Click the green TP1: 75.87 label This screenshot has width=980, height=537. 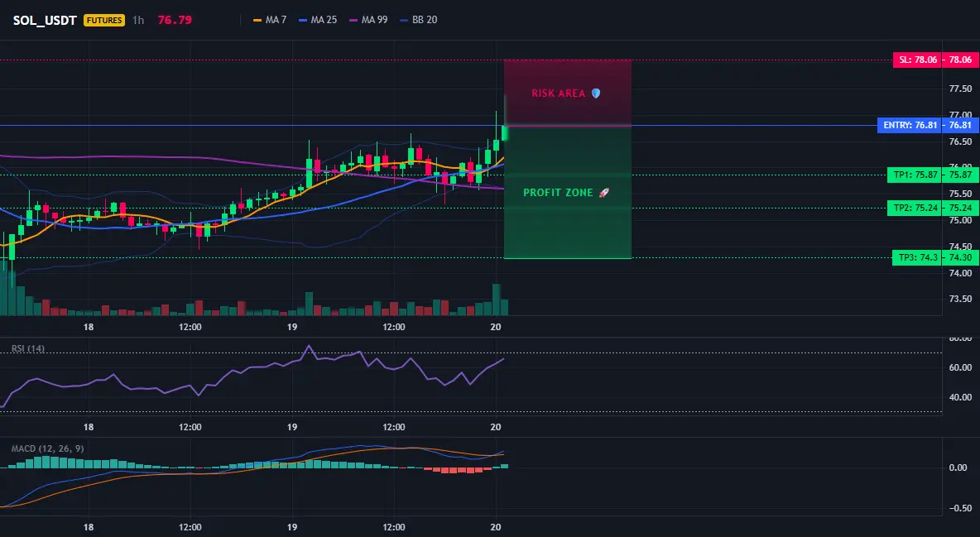tap(915, 175)
